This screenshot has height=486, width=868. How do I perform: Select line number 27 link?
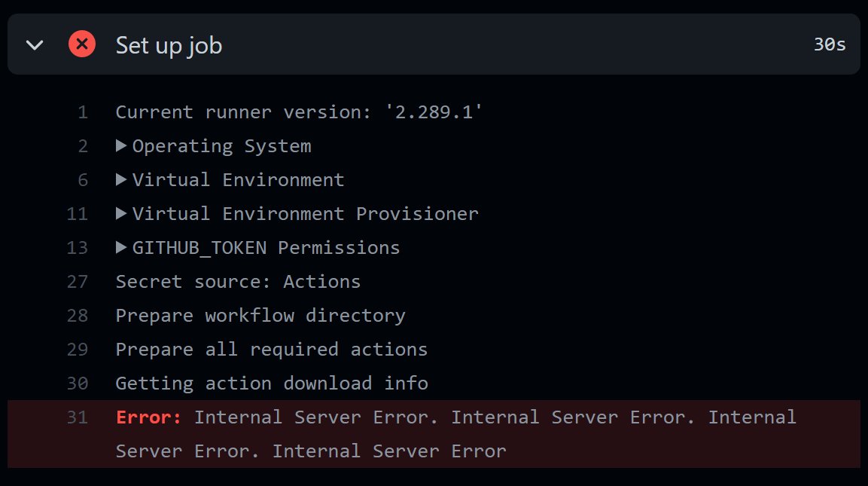coord(78,282)
